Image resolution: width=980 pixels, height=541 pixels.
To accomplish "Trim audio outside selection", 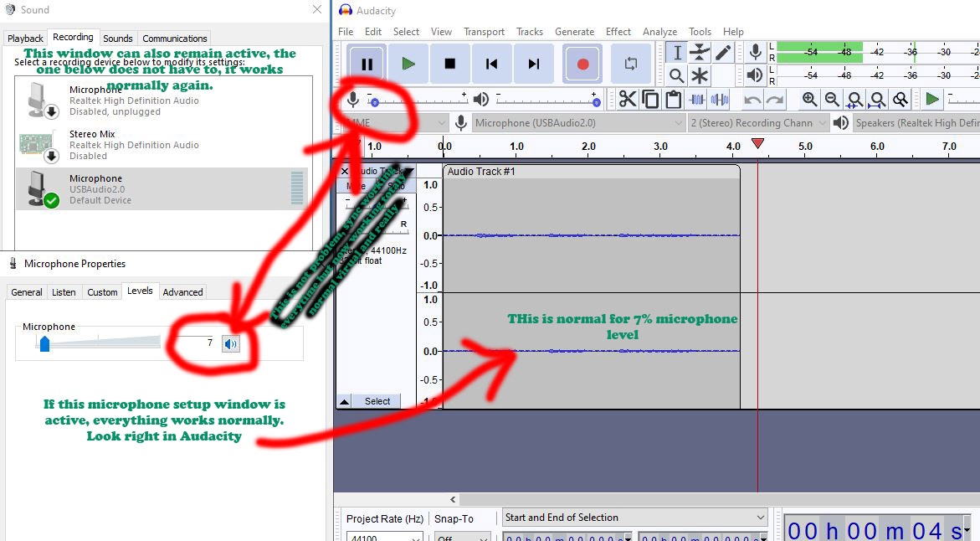I will click(697, 100).
